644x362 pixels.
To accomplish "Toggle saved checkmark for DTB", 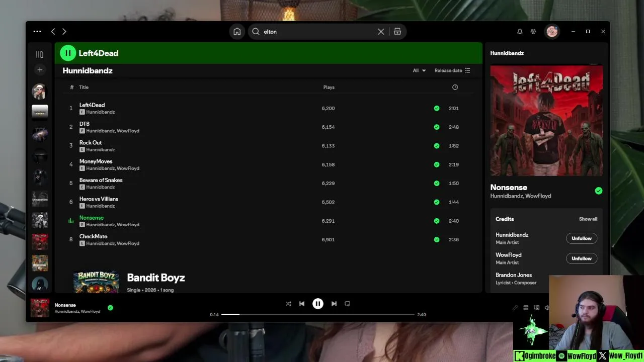I will (436, 127).
